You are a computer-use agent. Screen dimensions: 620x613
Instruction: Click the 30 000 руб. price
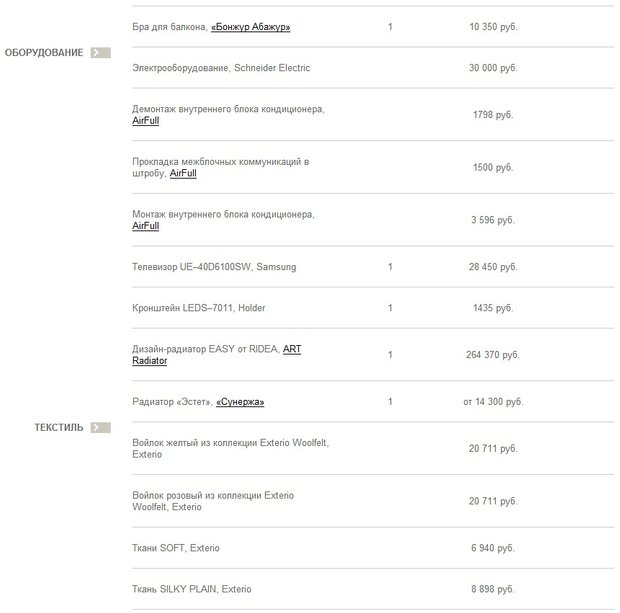(x=493, y=68)
